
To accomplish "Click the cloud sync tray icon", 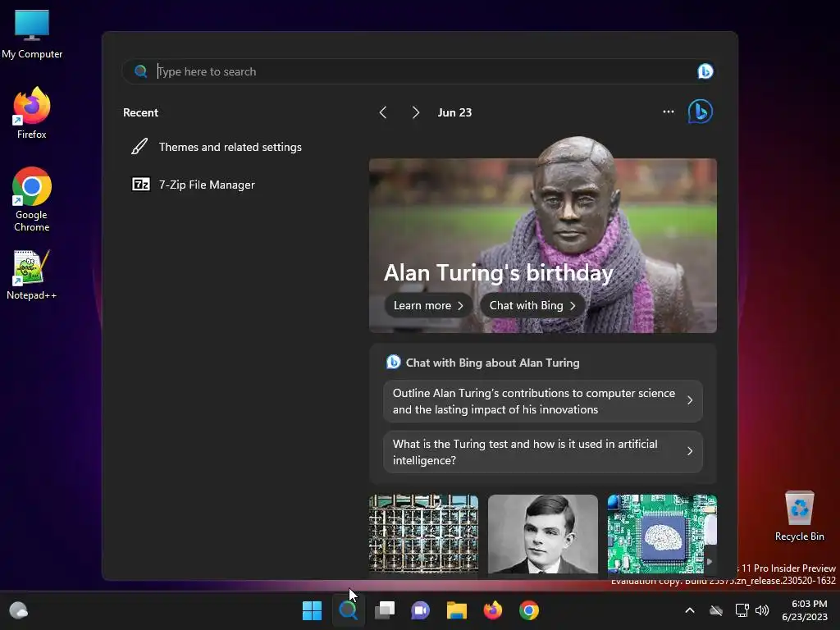I will tap(716, 610).
